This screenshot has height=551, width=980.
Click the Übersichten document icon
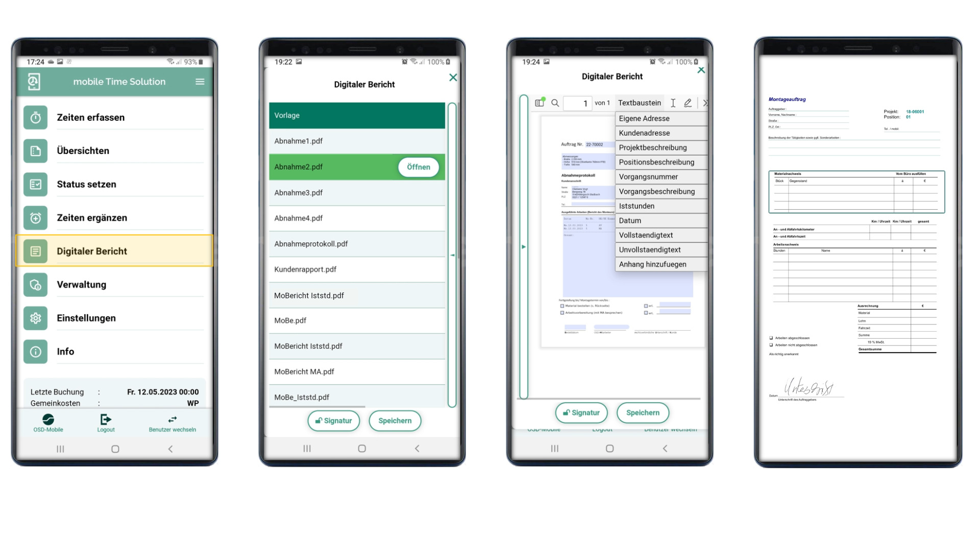click(36, 151)
